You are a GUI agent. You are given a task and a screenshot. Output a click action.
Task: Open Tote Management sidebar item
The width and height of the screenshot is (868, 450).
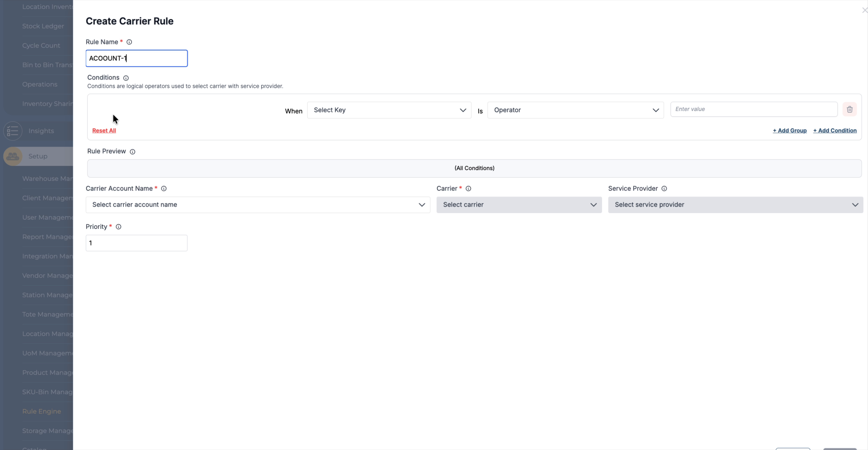47,315
